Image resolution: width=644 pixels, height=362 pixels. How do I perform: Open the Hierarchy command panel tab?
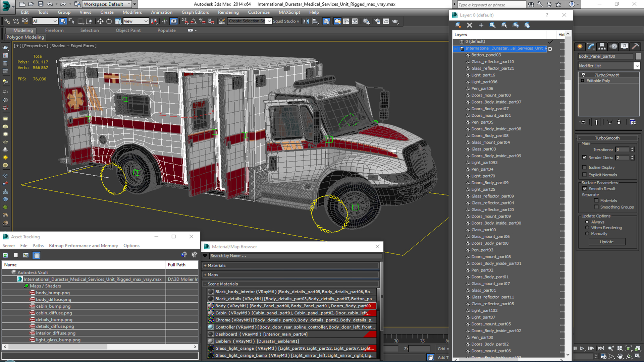(x=602, y=46)
